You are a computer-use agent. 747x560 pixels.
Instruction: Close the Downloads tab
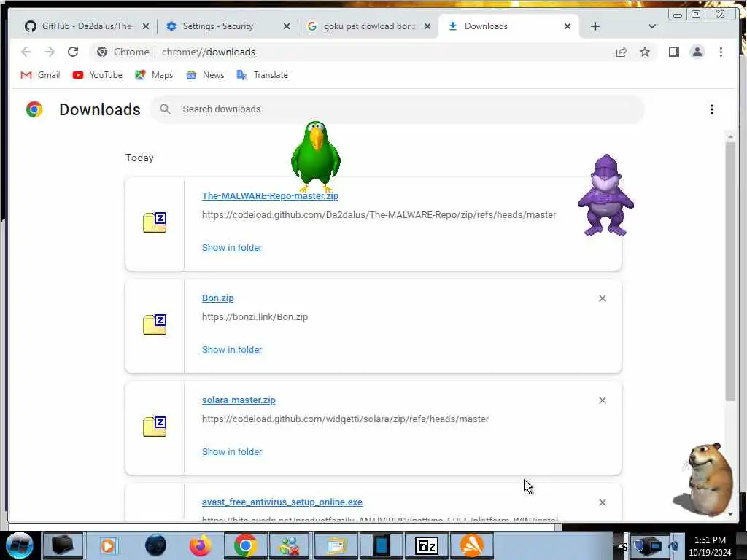point(568,27)
